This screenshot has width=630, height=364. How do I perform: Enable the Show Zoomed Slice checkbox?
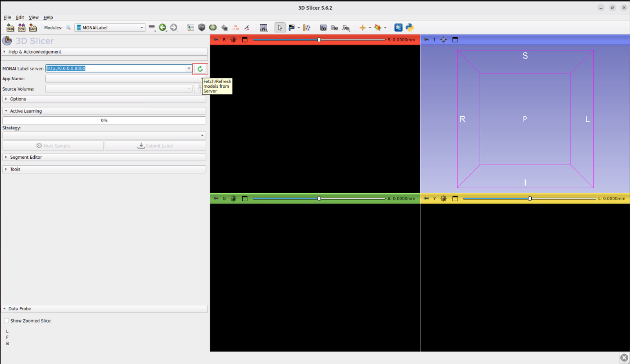click(x=7, y=321)
